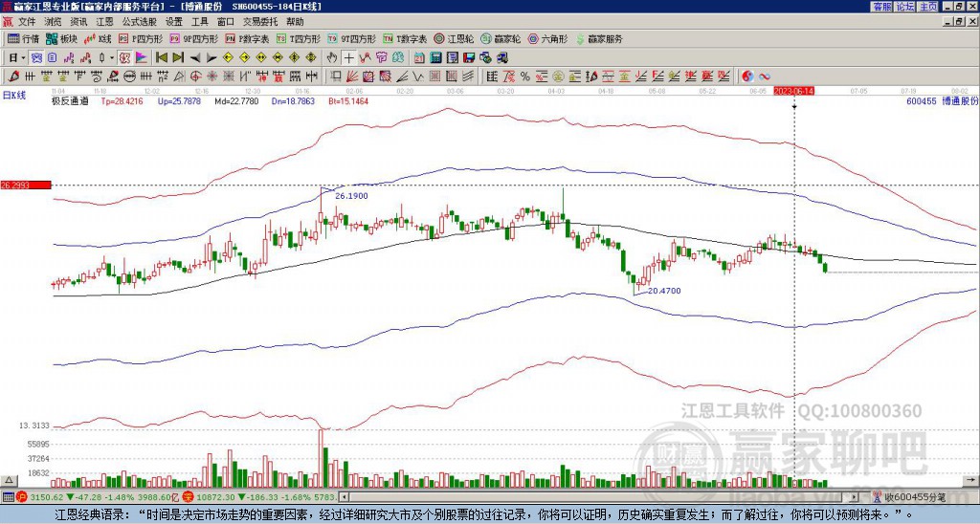Move chart right with black arrow
Viewport: 980px width, 524px height.
[x=212, y=58]
